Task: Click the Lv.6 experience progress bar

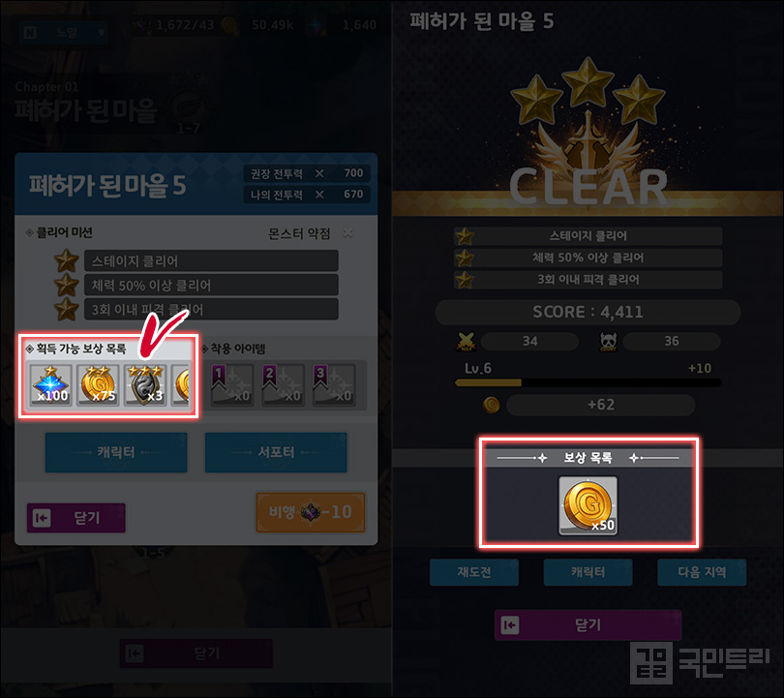Action: (588, 382)
